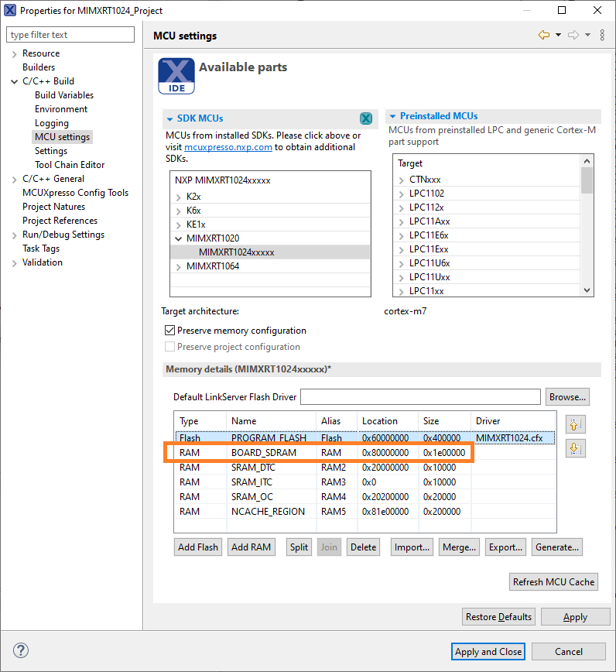
Task: Click the Apply button
Action: (x=575, y=617)
